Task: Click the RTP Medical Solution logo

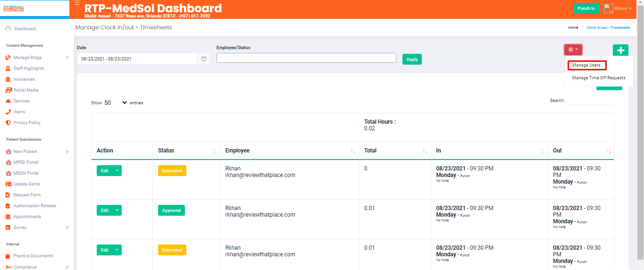Action: pyautogui.click(x=13, y=8)
